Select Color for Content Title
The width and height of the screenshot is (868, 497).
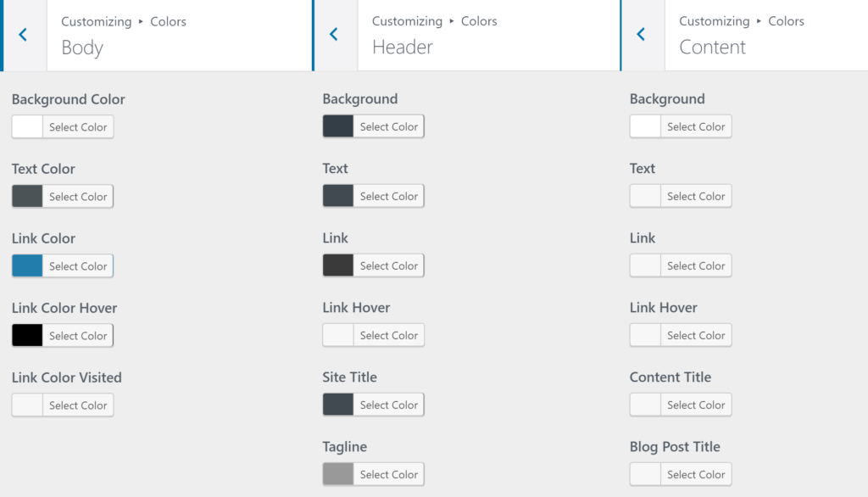click(x=696, y=405)
